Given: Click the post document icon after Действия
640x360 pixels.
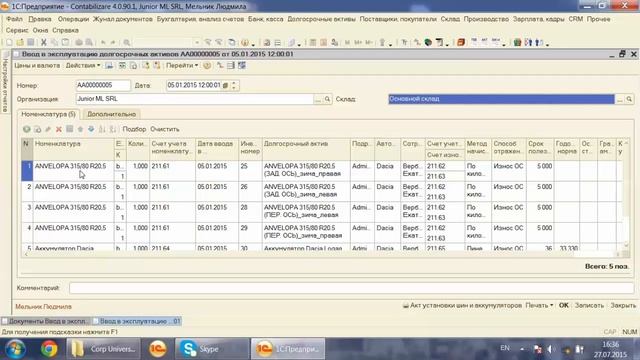Looking at the screenshot, I should click(x=109, y=66).
